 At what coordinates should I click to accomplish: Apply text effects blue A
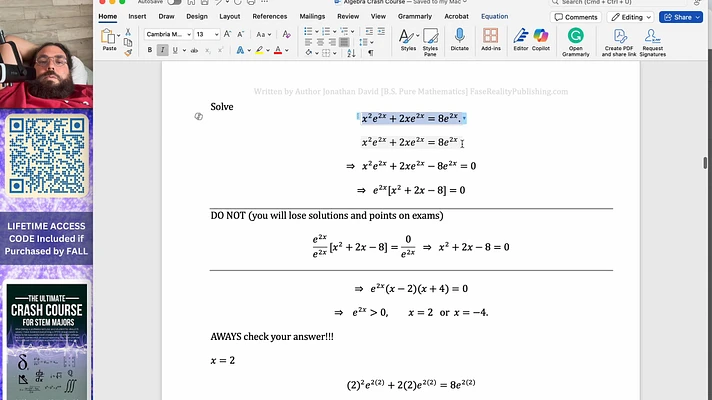click(x=240, y=50)
